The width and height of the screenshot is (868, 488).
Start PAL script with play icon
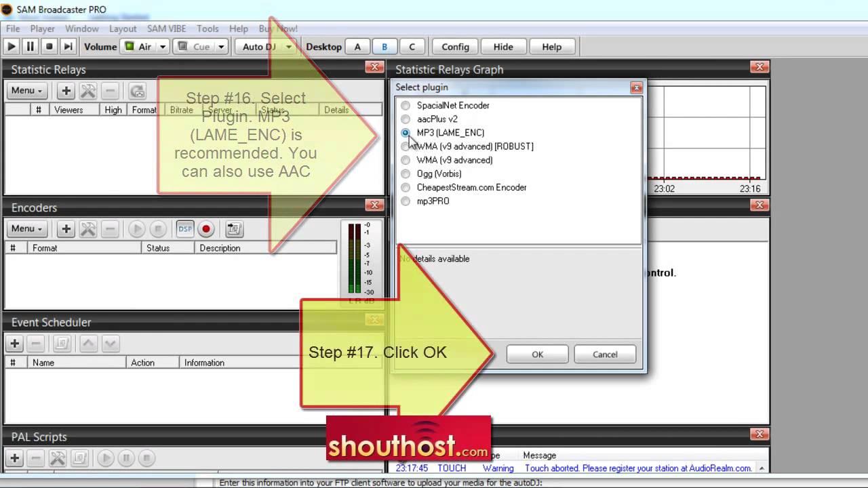coord(106,458)
